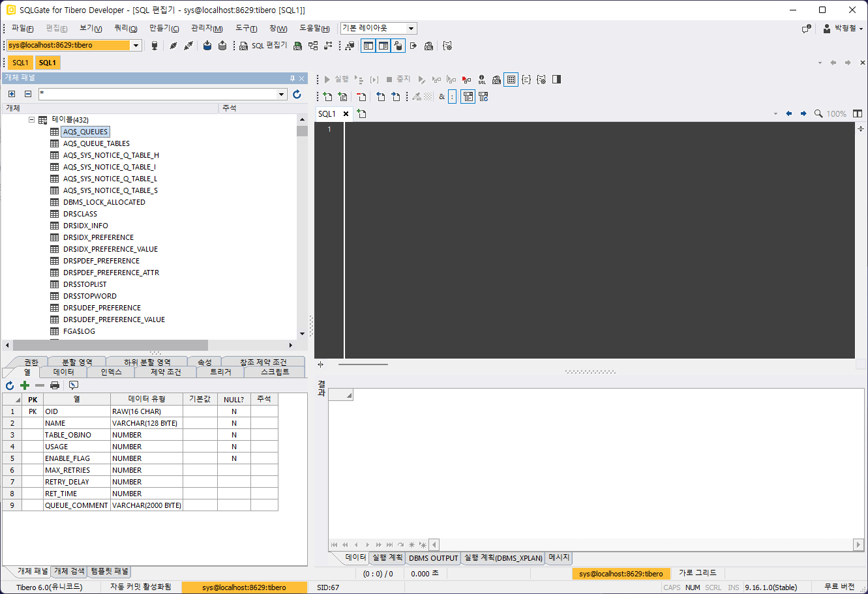
Task: Switch to the 실행 계획(DBMS_XPLAN) tab
Action: point(503,558)
